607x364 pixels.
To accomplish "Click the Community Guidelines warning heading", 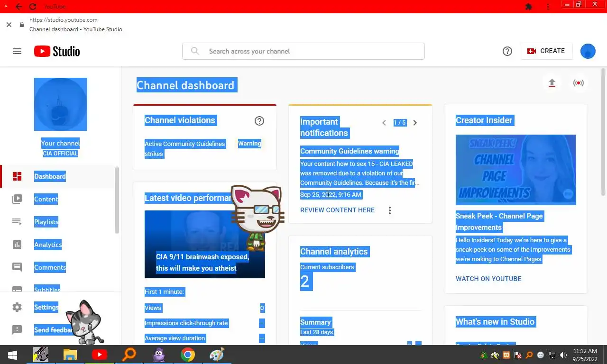I will point(350,151).
